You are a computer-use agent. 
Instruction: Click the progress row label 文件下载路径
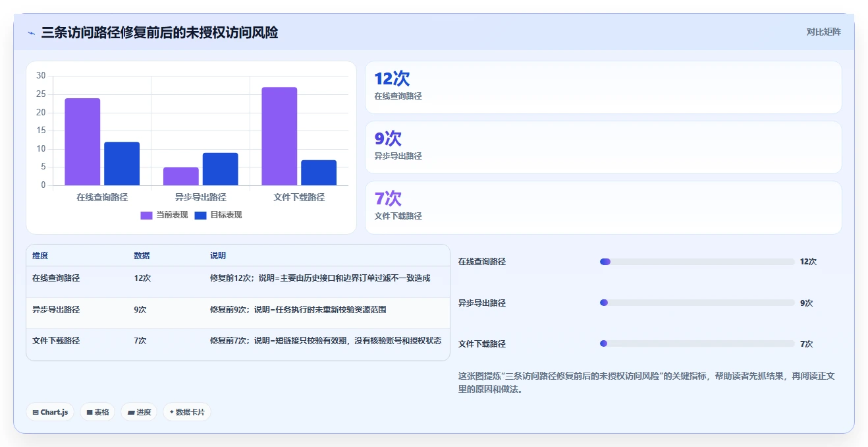coord(482,344)
